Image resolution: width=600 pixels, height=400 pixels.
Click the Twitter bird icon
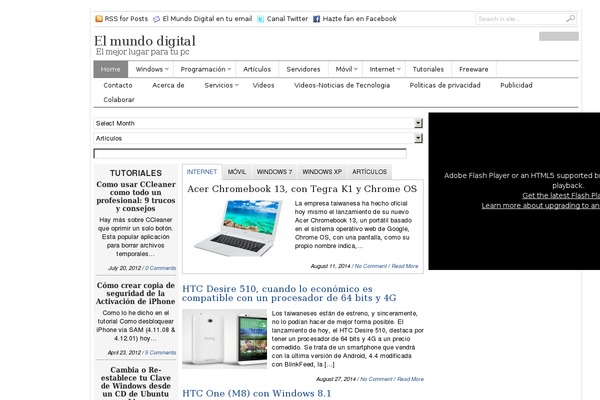[x=260, y=19]
